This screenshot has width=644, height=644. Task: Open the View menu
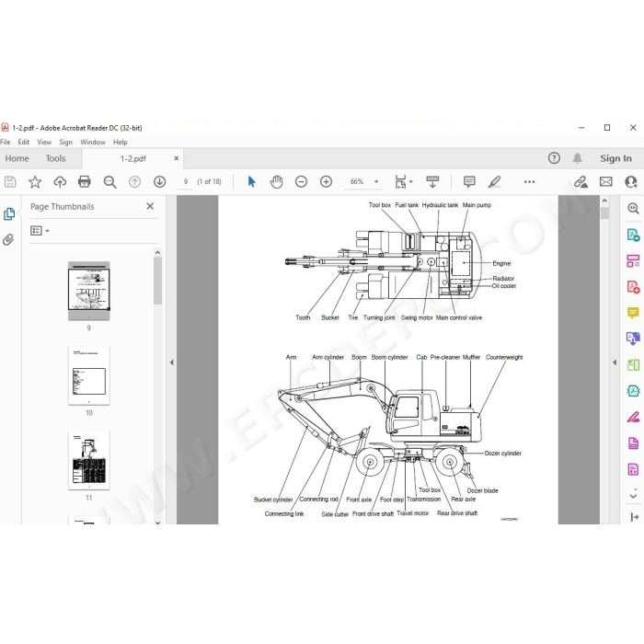pos(44,142)
